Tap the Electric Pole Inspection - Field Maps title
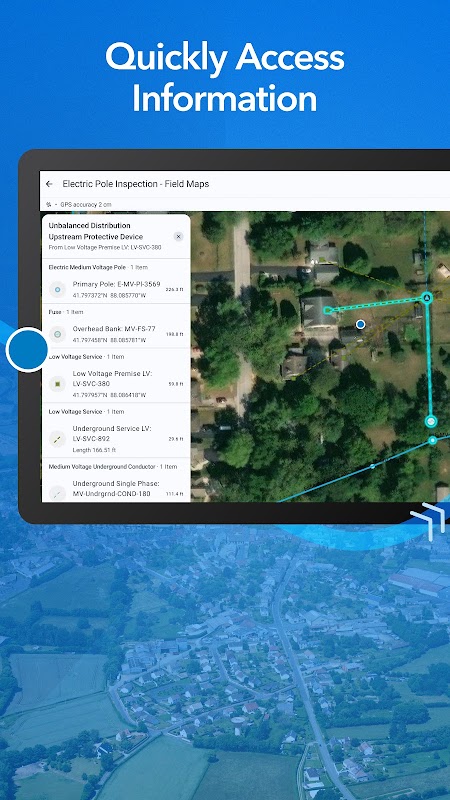 pos(136,184)
